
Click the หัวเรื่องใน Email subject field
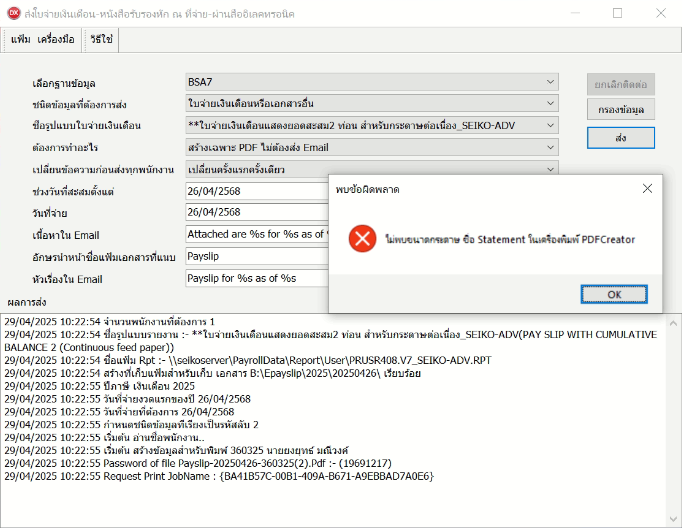click(x=256, y=278)
